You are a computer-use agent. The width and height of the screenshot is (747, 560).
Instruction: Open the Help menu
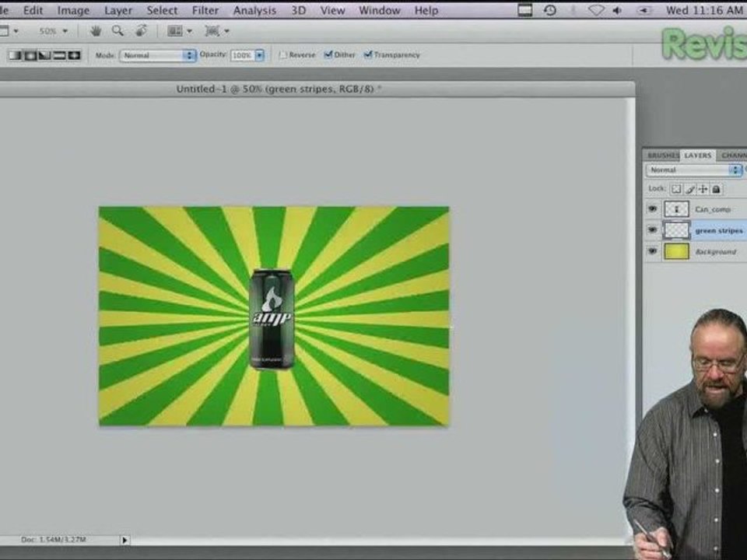click(x=426, y=10)
